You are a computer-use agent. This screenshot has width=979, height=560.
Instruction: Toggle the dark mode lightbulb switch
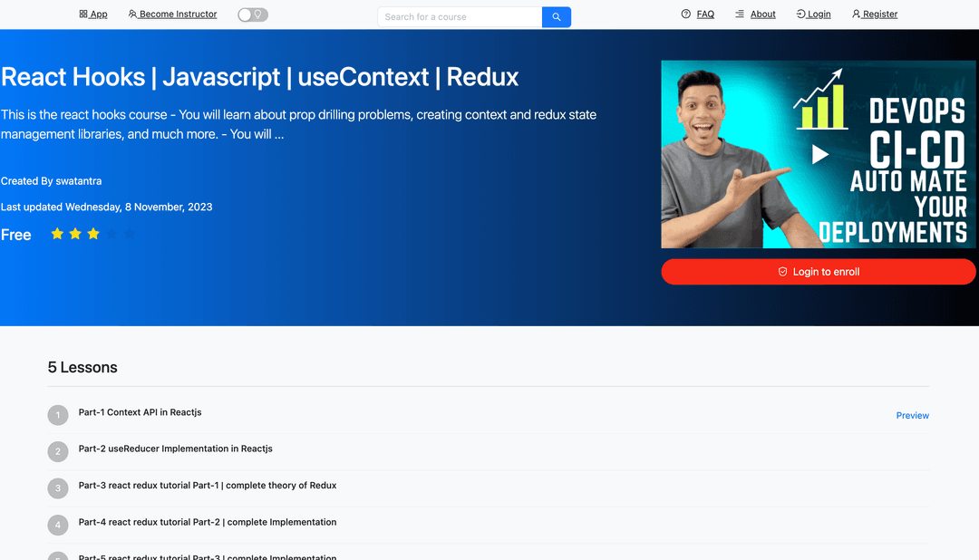coord(253,14)
